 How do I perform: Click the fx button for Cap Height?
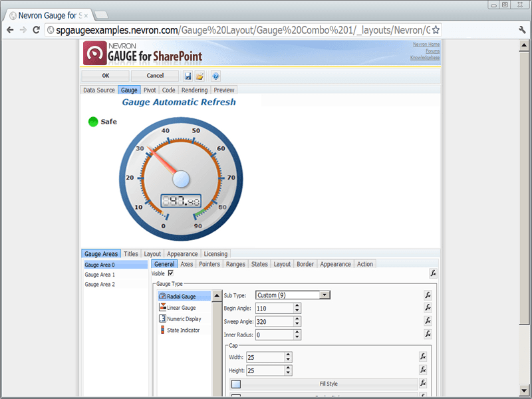[423, 370]
